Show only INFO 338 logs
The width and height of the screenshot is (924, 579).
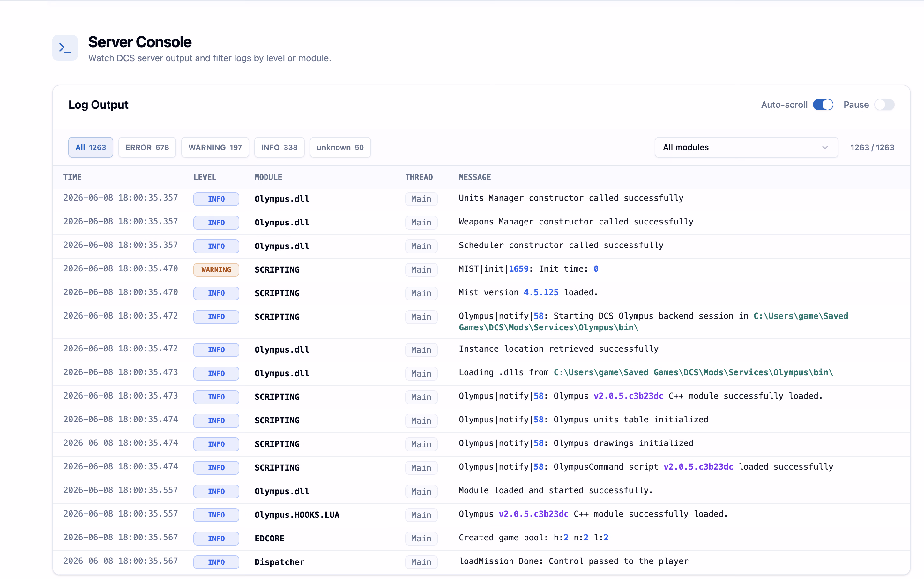pos(279,147)
